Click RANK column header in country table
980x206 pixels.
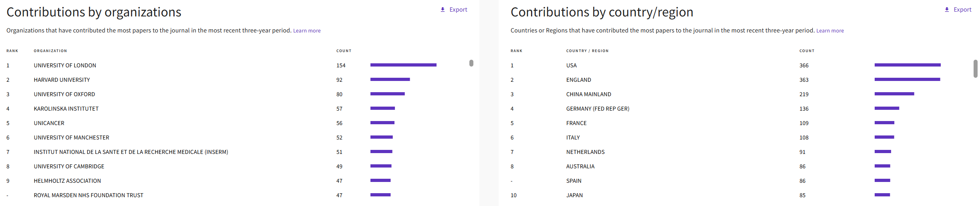point(516,51)
